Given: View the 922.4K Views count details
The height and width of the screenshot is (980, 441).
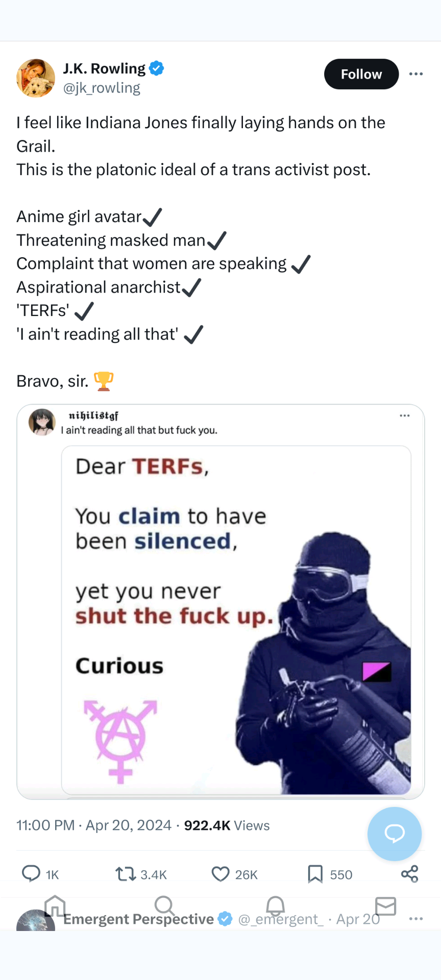Looking at the screenshot, I should pos(227,825).
